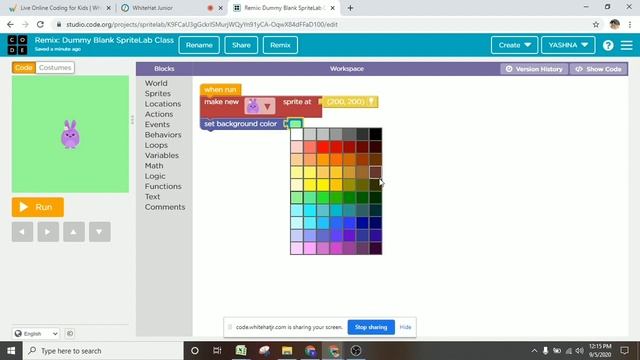Open the Locations blocks category
This screenshot has height=360, width=640.
[x=162, y=104]
